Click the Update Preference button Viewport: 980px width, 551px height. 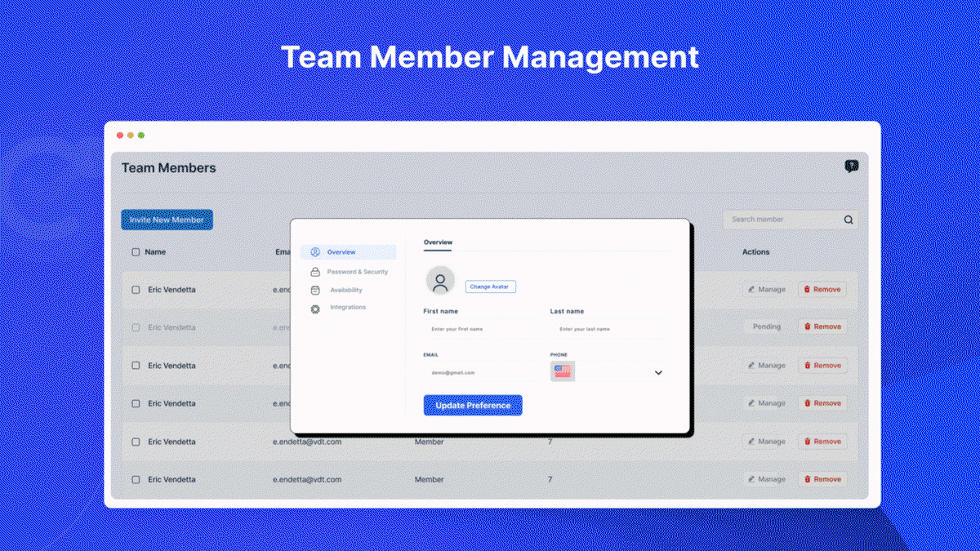(x=472, y=405)
